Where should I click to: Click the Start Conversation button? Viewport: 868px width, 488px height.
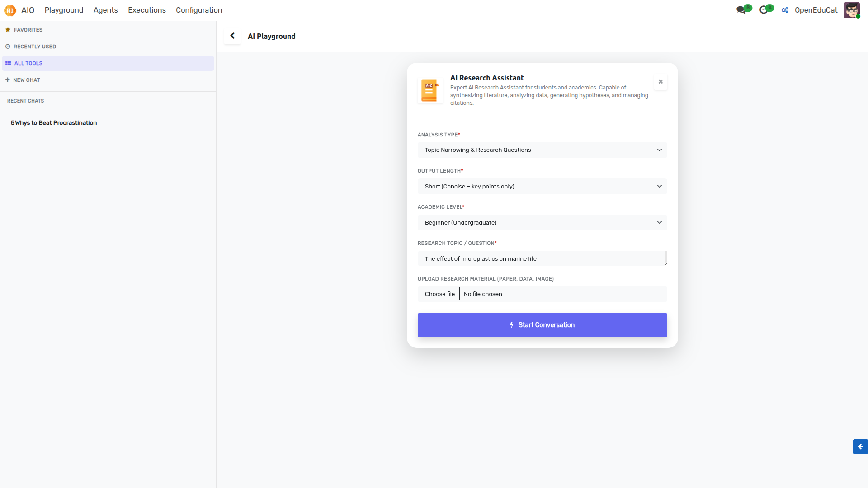[542, 325]
